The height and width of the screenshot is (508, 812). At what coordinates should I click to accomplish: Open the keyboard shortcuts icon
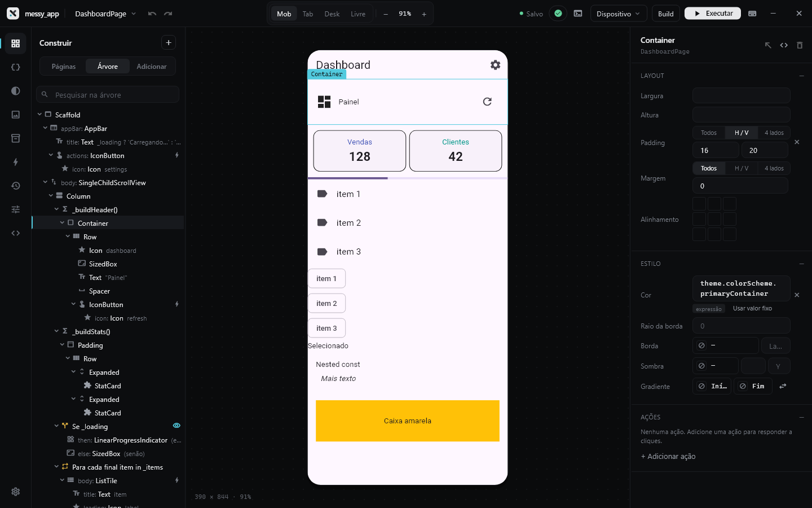(x=752, y=14)
